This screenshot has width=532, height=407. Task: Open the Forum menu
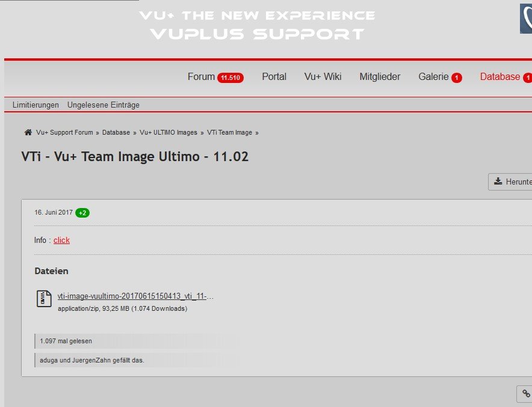[201, 76]
